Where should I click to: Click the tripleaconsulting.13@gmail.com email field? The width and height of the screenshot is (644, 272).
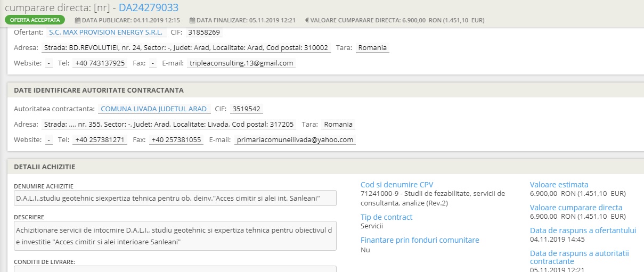[241, 63]
